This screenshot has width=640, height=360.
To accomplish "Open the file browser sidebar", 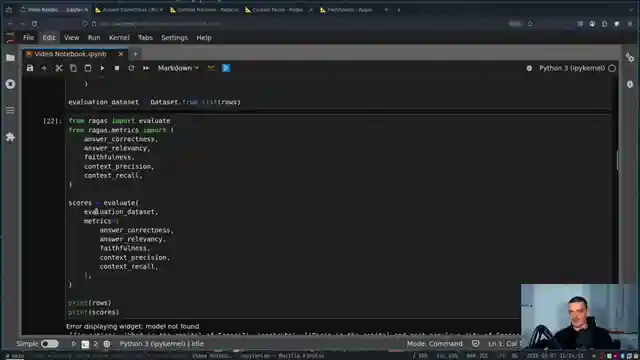I will click(x=11, y=58).
